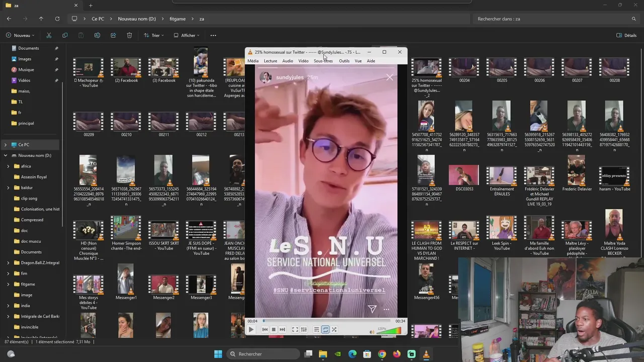This screenshot has height=362, width=644.
Task: Expand the Dragon.Ball.Z.Integral folder node
Action: [8, 263]
